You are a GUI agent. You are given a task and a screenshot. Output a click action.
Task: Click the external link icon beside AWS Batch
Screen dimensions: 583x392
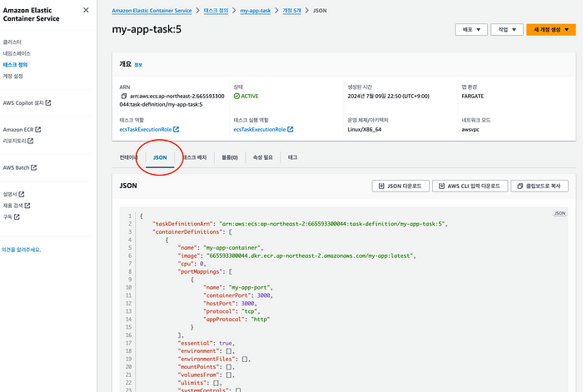pyautogui.click(x=34, y=167)
